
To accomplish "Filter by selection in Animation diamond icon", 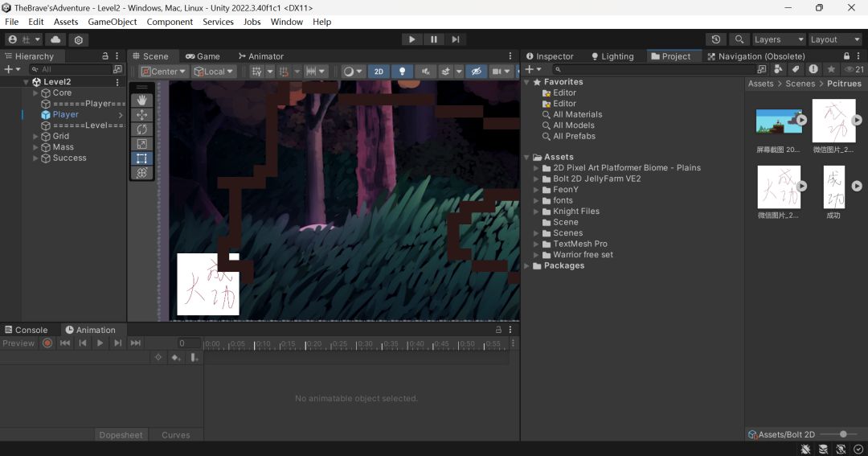I will (158, 357).
